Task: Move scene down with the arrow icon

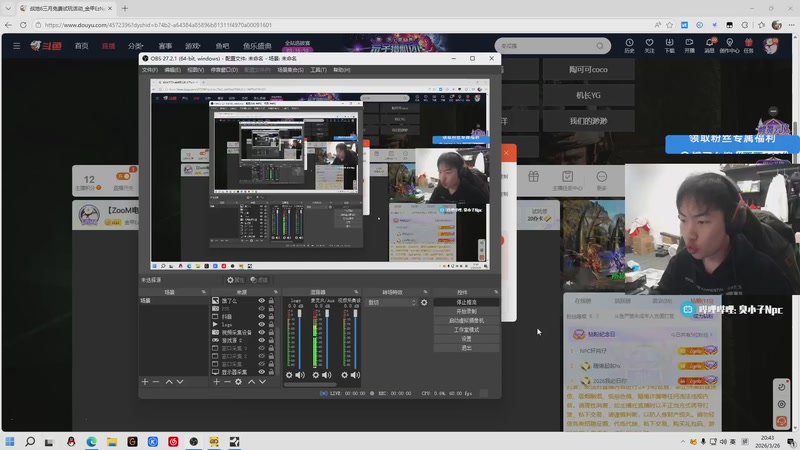Action: point(180,382)
